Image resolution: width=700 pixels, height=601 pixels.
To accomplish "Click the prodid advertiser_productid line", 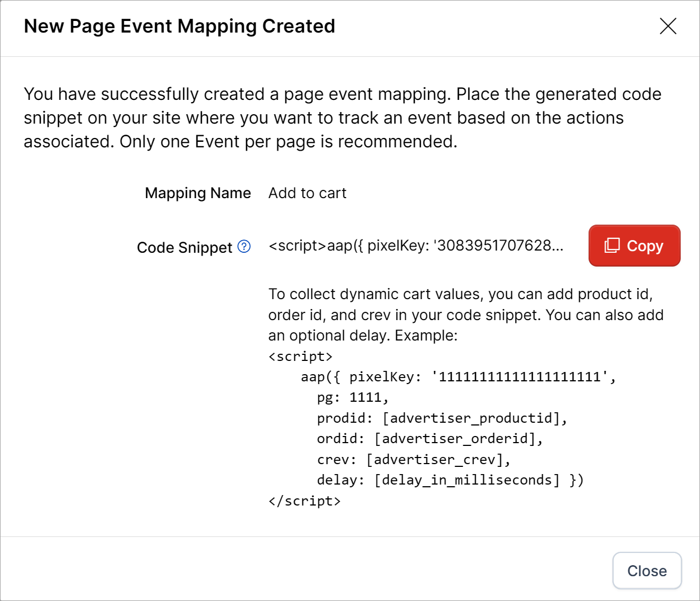I will 442,418.
